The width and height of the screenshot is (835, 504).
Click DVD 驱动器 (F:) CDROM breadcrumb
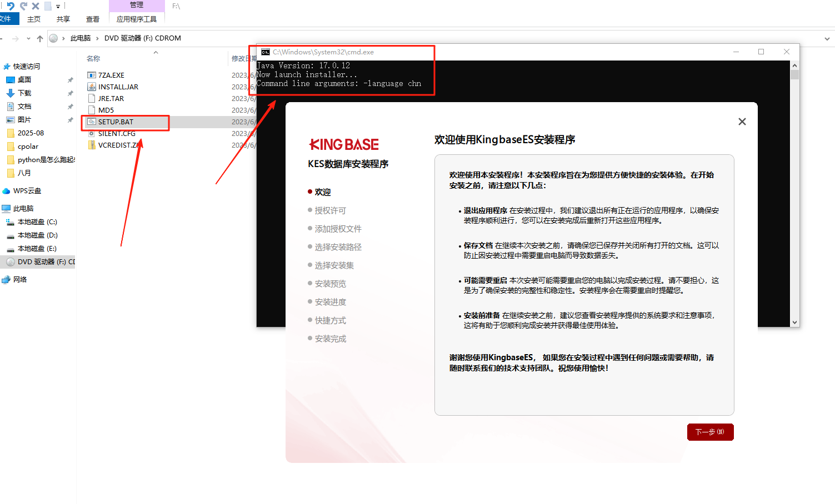[143, 38]
